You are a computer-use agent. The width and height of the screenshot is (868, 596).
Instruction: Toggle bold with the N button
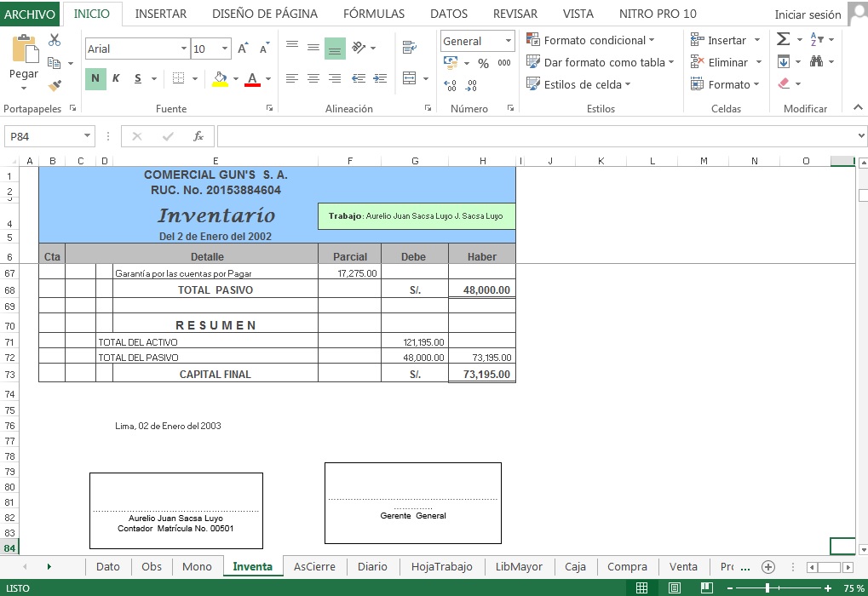pyautogui.click(x=94, y=78)
